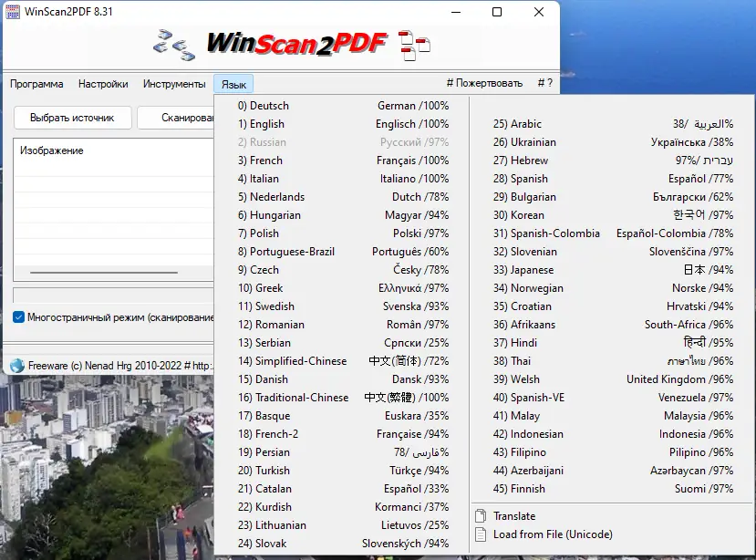Click the scanner icons in the banner
Viewport: 756px width, 560px height.
point(174,45)
